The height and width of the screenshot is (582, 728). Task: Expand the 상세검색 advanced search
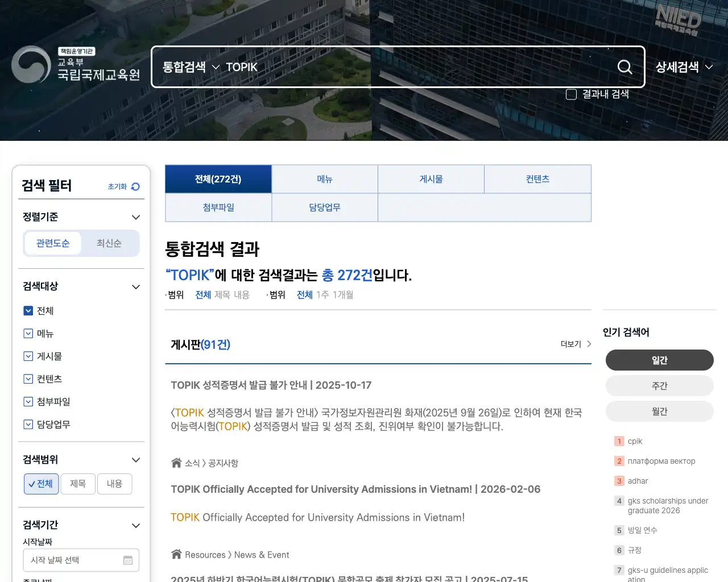684,67
